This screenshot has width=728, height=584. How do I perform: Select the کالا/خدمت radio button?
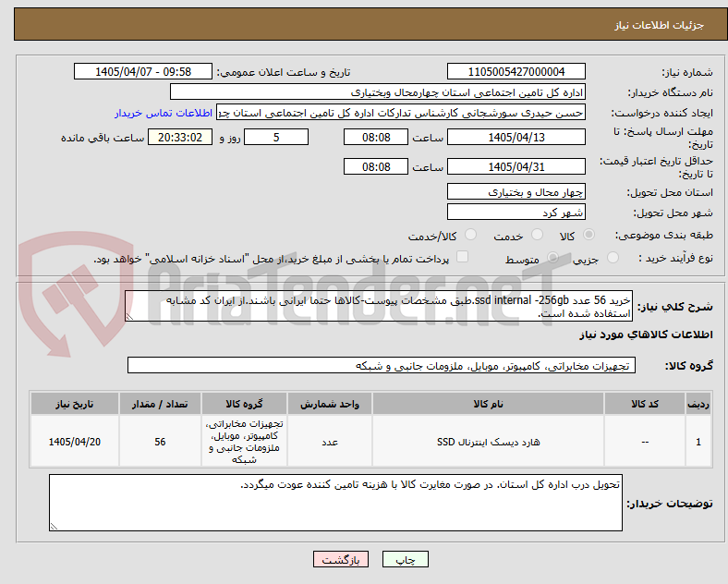coord(471,235)
